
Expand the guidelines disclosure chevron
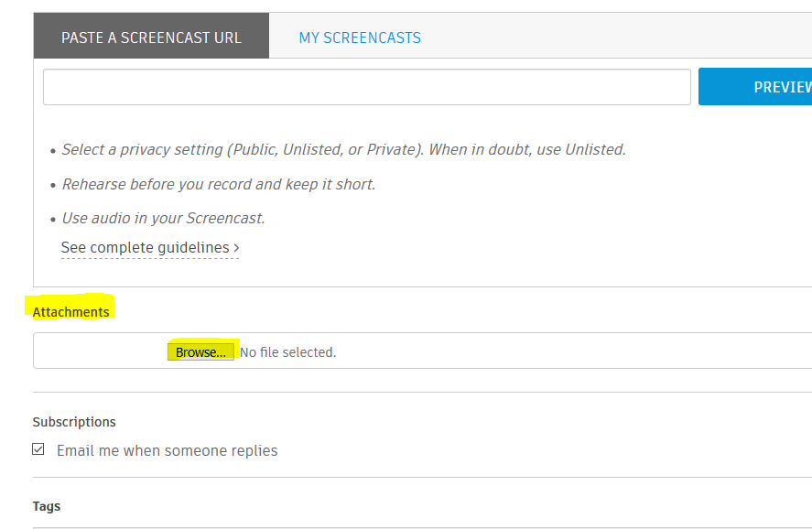click(235, 247)
